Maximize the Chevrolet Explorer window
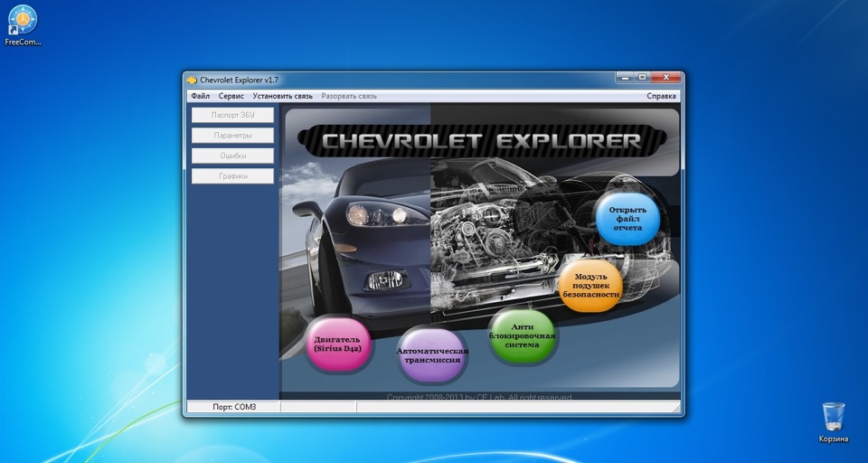Viewport: 868px width, 463px height. (643, 78)
